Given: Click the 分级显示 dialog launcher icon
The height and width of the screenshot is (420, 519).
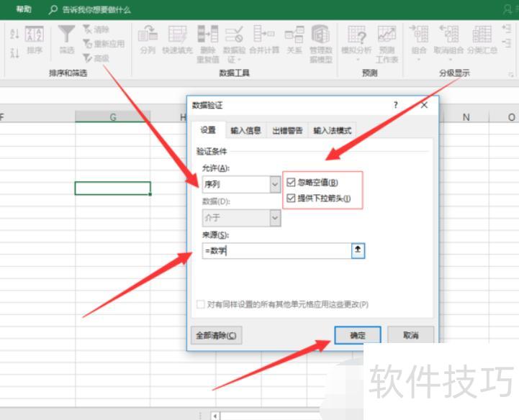Looking at the screenshot, I should point(511,75).
